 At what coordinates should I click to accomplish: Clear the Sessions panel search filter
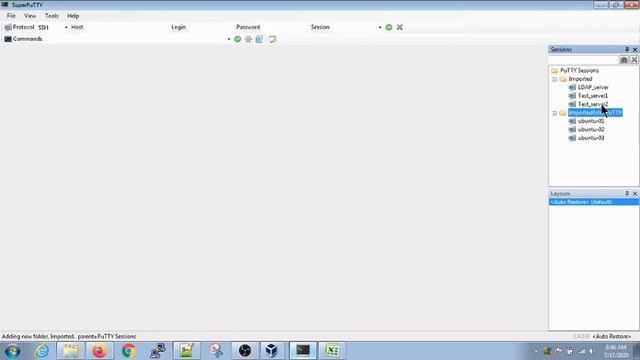click(x=634, y=60)
